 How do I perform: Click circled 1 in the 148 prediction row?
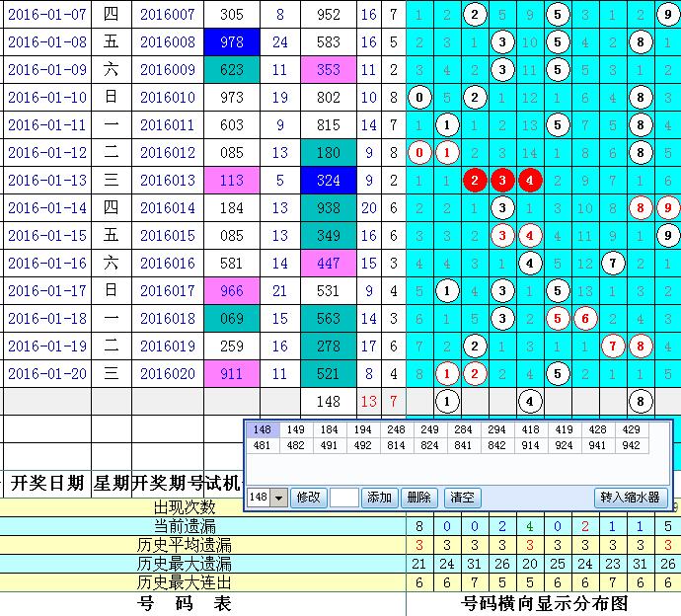[447, 402]
